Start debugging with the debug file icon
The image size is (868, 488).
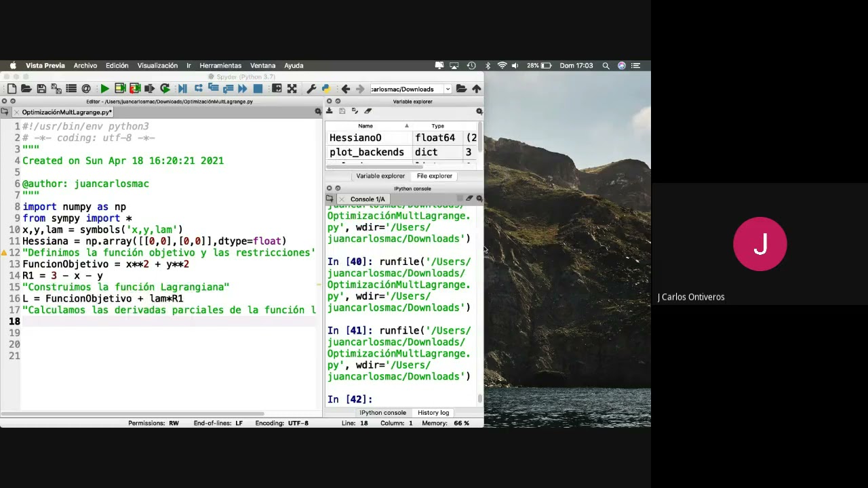click(182, 89)
